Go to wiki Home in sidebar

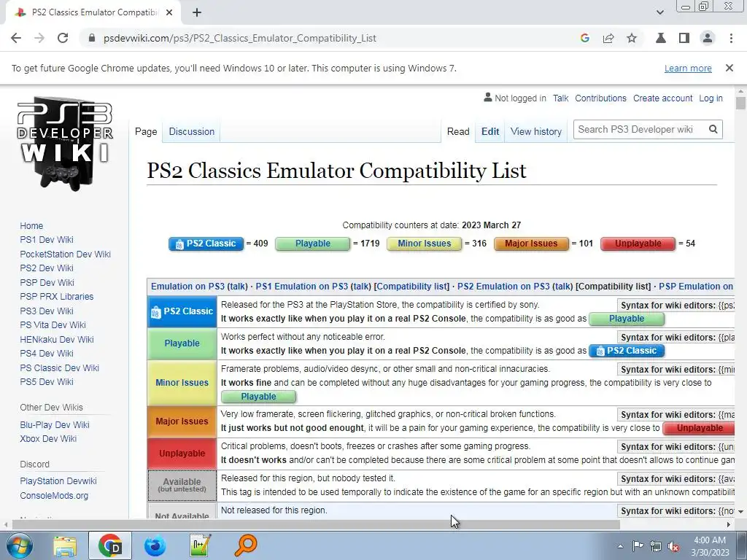(x=31, y=226)
